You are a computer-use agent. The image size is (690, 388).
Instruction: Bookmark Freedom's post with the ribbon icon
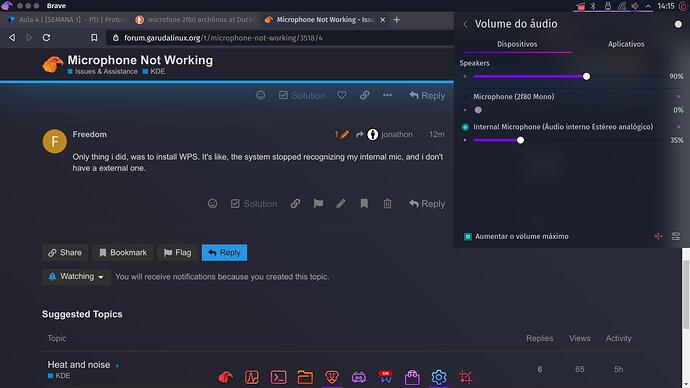pyautogui.click(x=364, y=204)
